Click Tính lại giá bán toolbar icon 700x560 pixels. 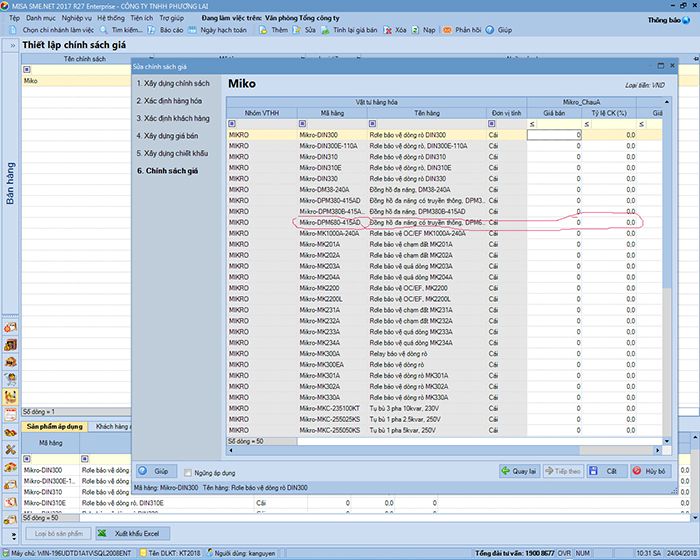pyautogui.click(x=325, y=30)
